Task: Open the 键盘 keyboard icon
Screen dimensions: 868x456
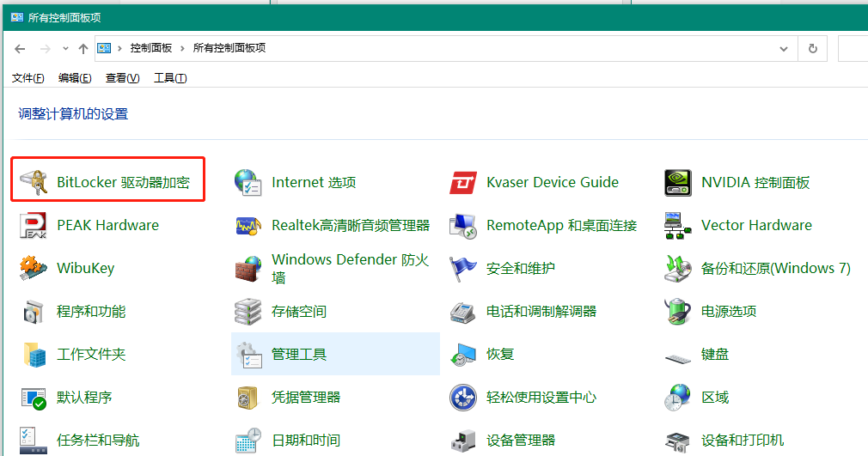Action: [x=677, y=359]
